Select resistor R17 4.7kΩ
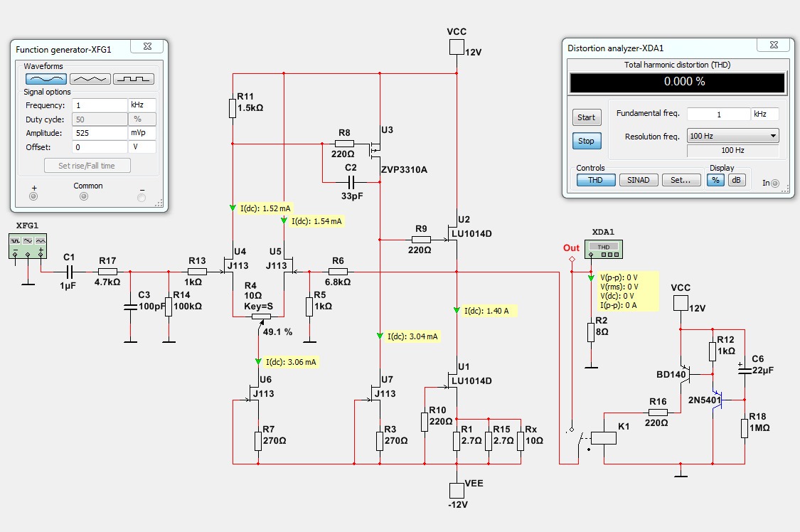This screenshot has width=800, height=532. tap(107, 272)
